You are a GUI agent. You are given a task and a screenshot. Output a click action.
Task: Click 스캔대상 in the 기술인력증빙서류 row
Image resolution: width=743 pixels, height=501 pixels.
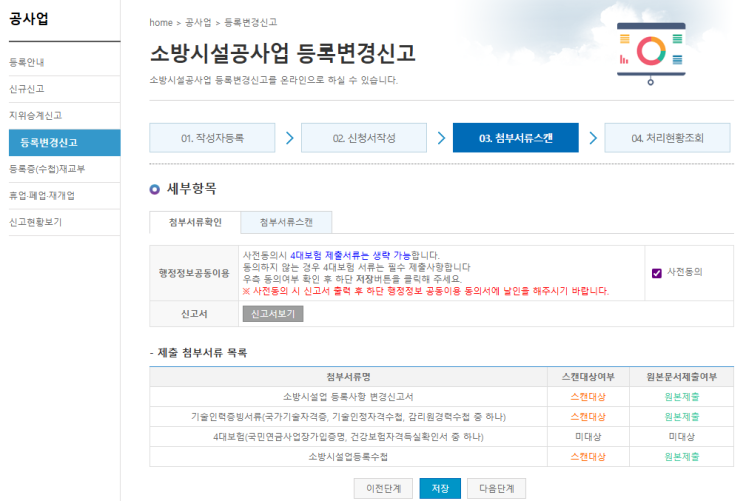click(x=588, y=417)
